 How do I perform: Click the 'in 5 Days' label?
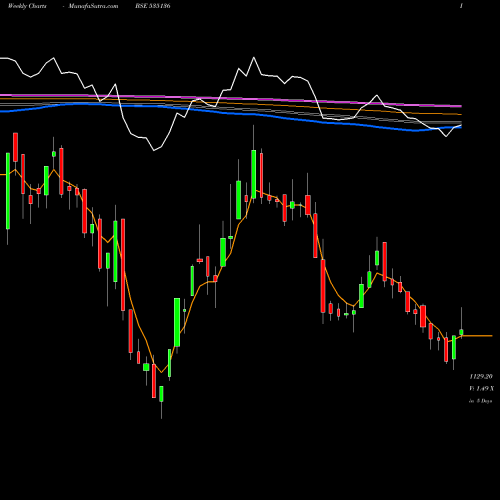pyautogui.click(x=481, y=401)
